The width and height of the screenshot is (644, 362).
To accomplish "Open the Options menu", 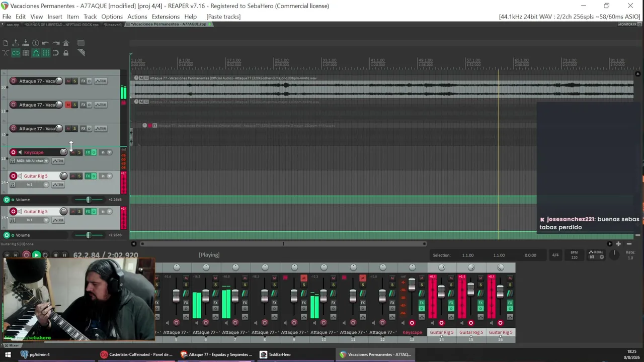I will point(112,17).
